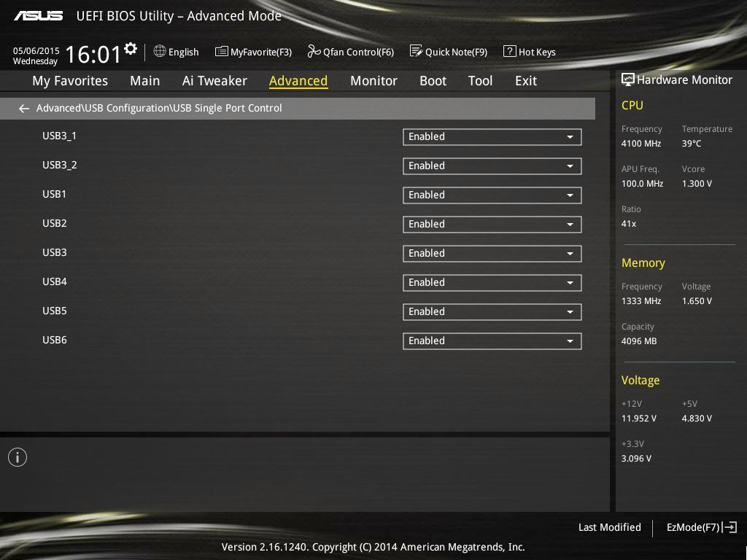
Task: Open the USB2 Enabled dropdown
Action: point(492,225)
